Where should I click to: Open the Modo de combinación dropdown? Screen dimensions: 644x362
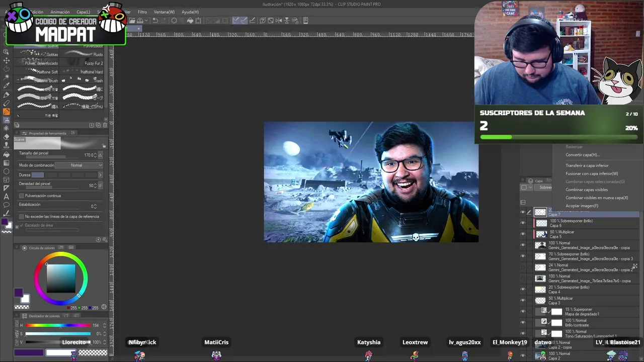coord(79,165)
